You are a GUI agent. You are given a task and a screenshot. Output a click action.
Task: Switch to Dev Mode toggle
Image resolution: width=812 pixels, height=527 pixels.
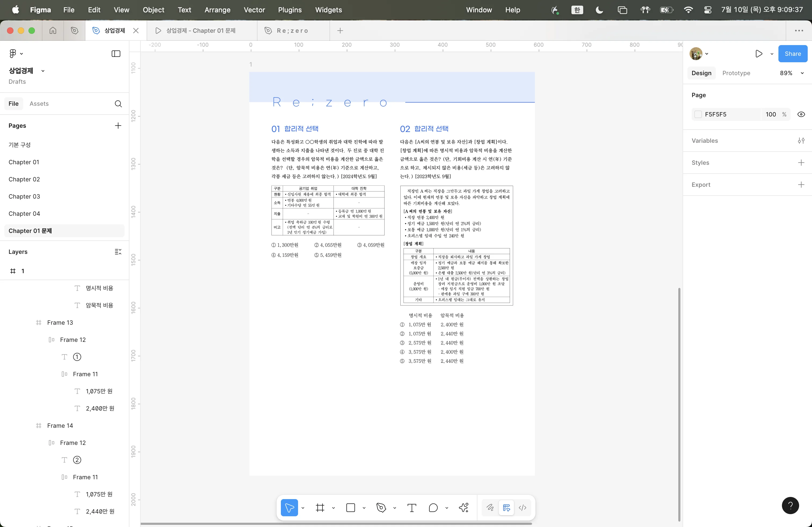point(522,508)
